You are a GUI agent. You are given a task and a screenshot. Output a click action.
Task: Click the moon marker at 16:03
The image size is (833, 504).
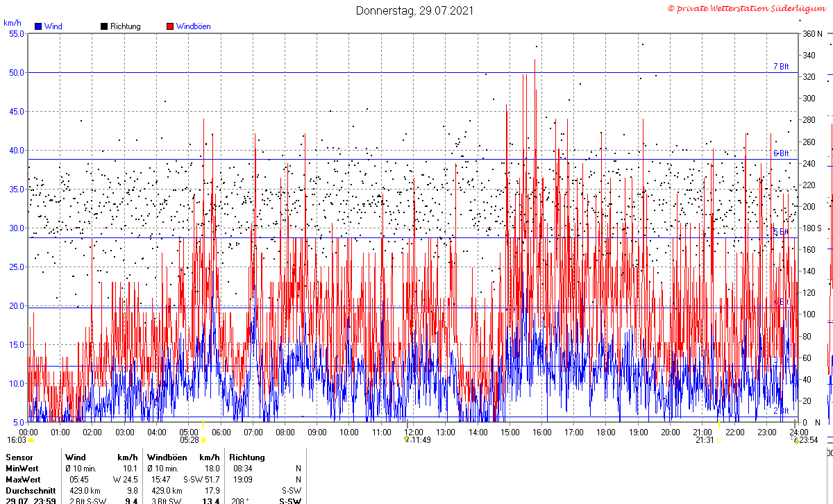point(31,440)
